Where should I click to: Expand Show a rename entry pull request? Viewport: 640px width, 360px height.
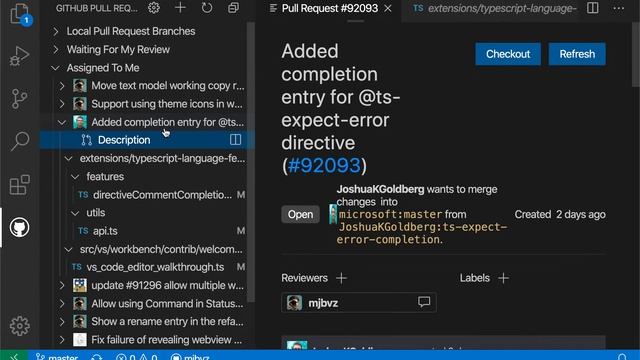point(62,322)
